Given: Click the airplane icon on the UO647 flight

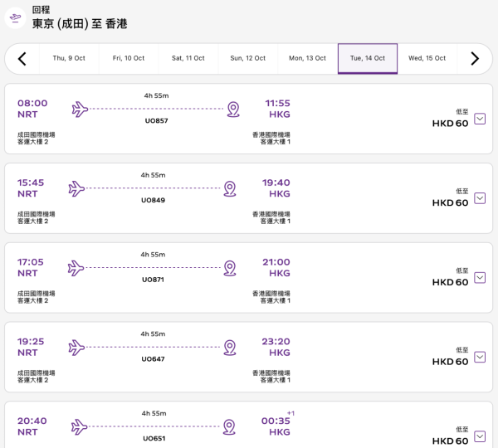Looking at the screenshot, I should (76, 348).
